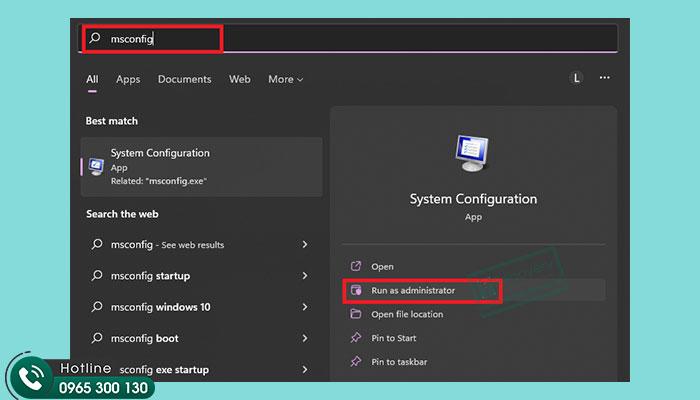The image size is (700, 400).
Task: Click Open file location
Action: pyautogui.click(x=474, y=314)
